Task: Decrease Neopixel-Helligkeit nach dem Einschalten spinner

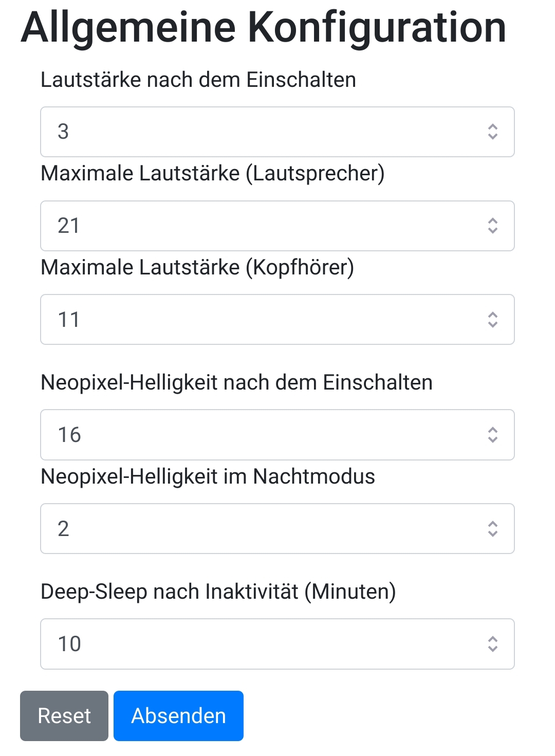Action: [493, 440]
